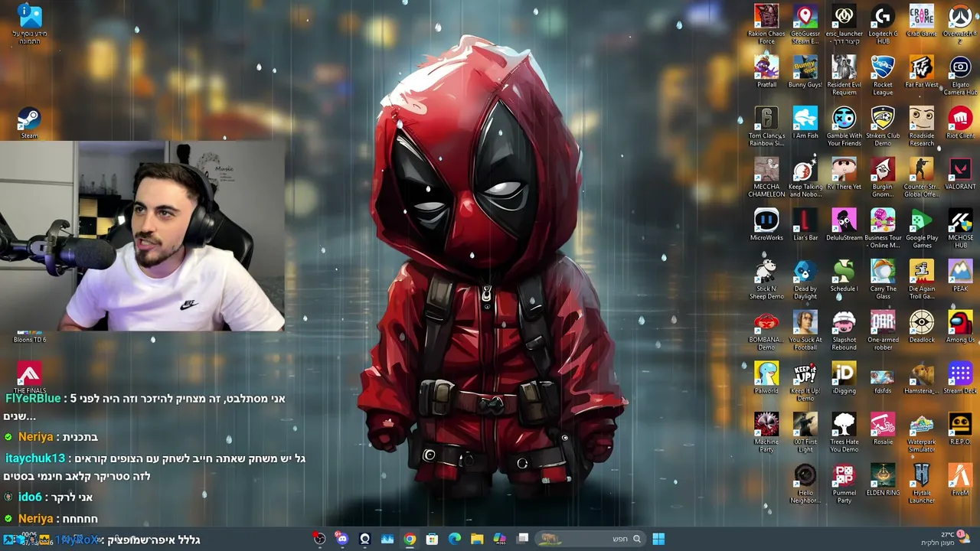Open Tom Clancy's Rainbow Six shortcut
The image size is (980, 551).
click(x=766, y=126)
